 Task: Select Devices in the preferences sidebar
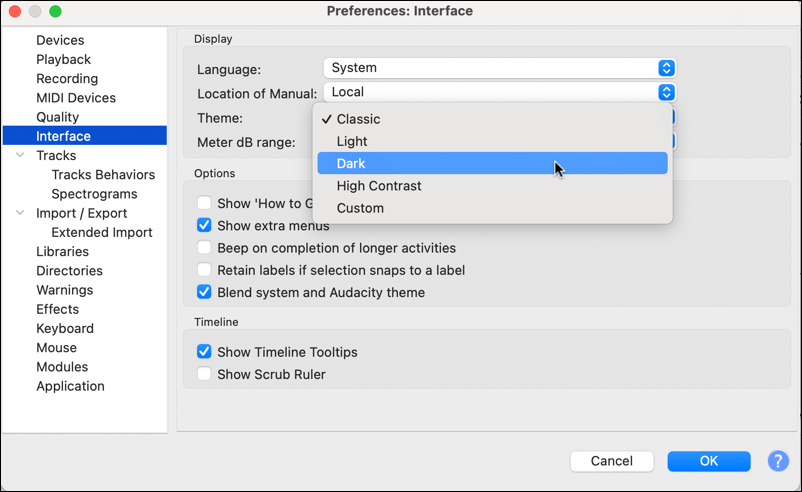[x=60, y=40]
